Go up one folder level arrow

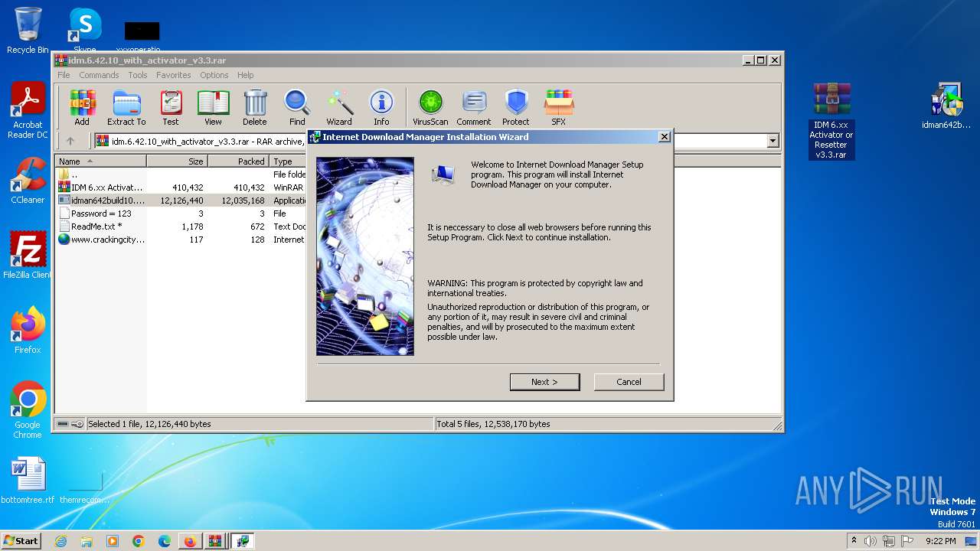[70, 141]
